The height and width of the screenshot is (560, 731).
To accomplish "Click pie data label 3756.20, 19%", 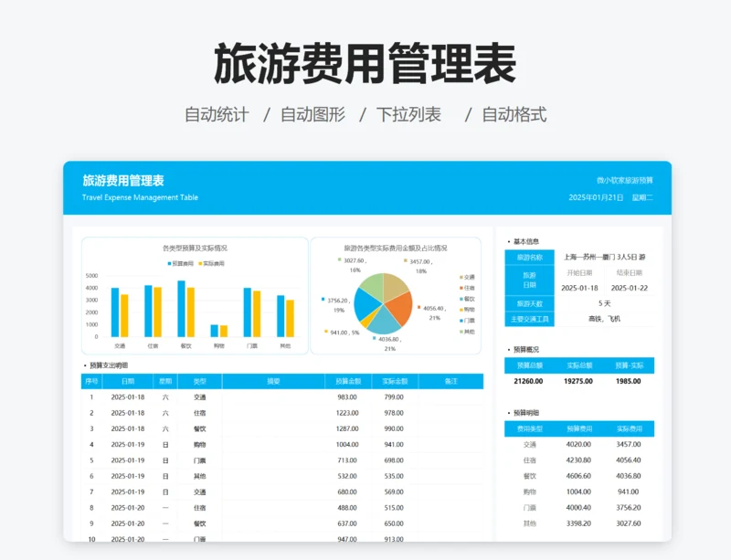I will tap(339, 305).
